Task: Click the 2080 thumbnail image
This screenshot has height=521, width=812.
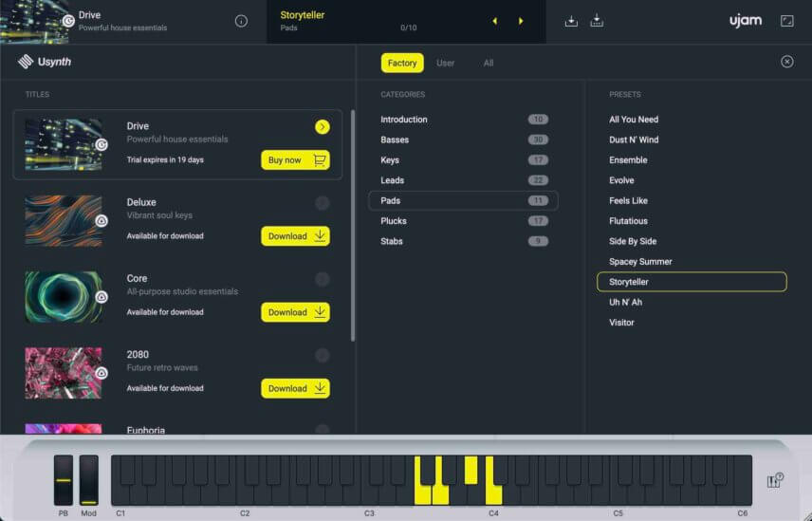Action: click(64, 373)
